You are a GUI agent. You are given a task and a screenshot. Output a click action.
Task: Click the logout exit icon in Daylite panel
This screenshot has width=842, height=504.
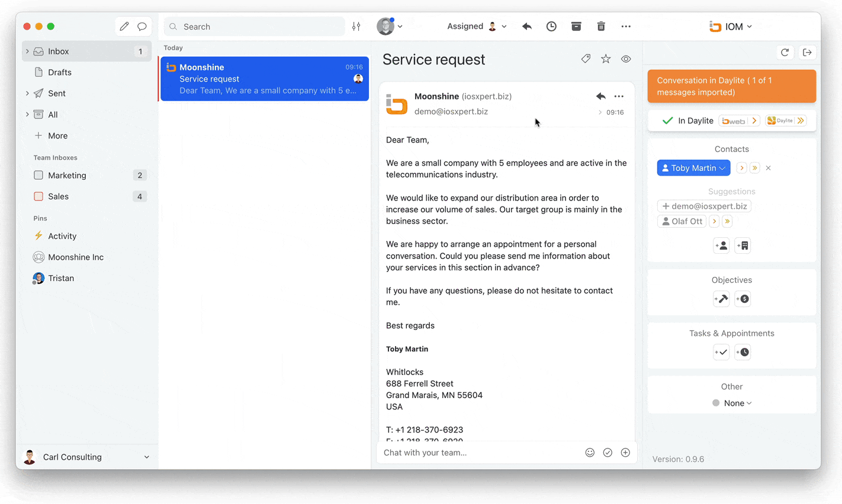[807, 53]
